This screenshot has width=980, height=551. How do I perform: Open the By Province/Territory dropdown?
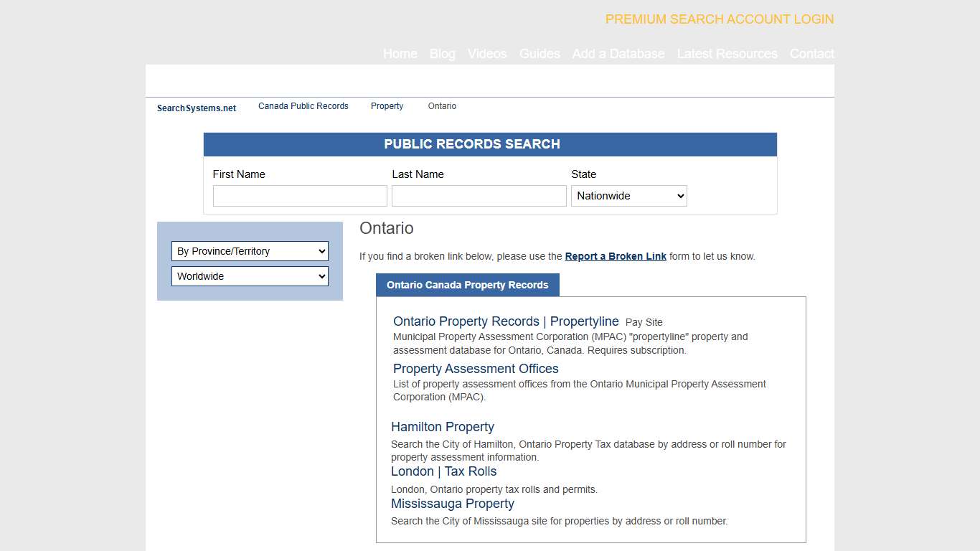pyautogui.click(x=250, y=251)
